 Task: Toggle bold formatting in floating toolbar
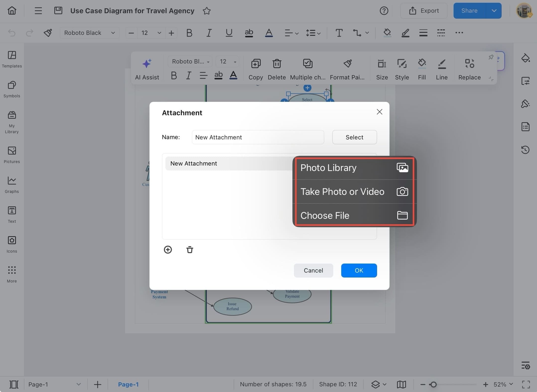click(x=174, y=75)
